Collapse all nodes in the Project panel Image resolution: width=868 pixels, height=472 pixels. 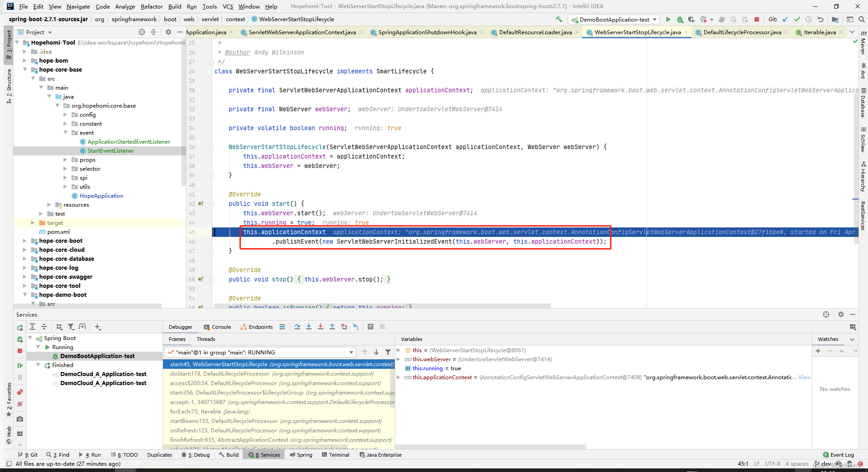[154, 32]
